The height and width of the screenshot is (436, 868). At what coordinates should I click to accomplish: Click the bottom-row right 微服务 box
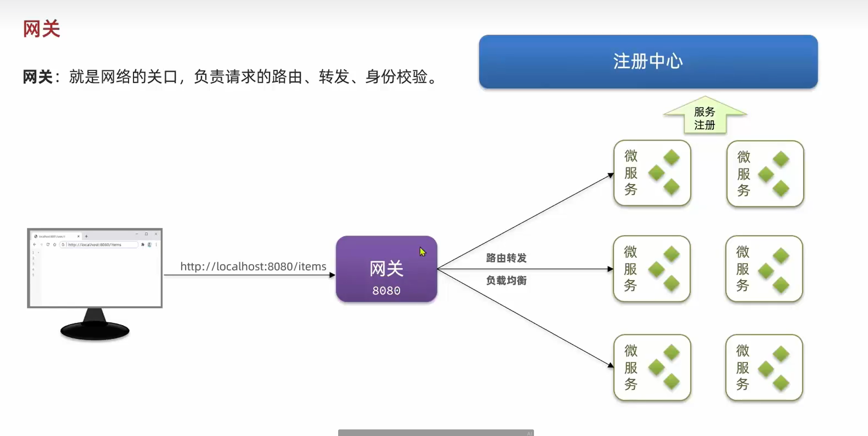(x=764, y=367)
